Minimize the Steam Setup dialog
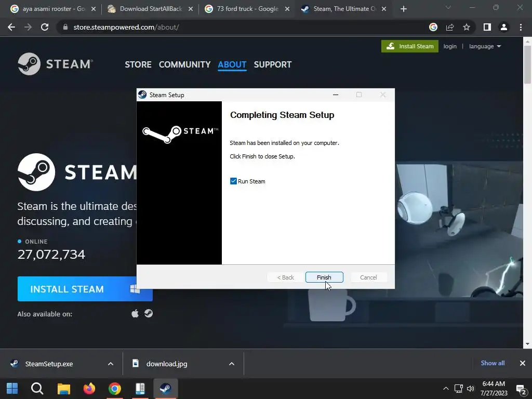The height and width of the screenshot is (399, 532). point(336,95)
